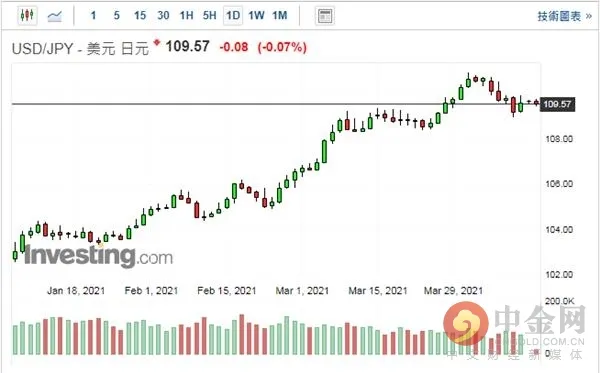This screenshot has width=600, height=373.
Task: Select the 1W timeframe
Action: (x=256, y=16)
